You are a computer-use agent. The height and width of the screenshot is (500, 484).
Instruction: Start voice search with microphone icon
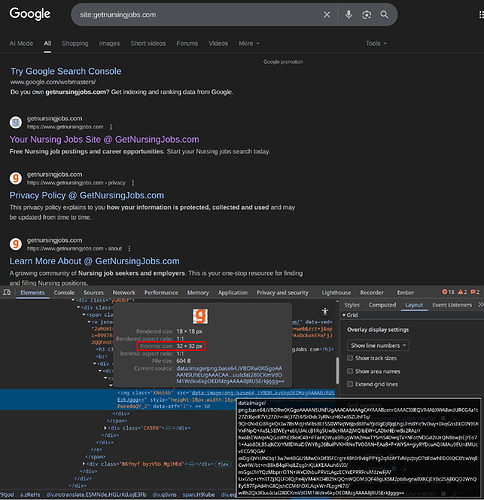[x=348, y=14]
